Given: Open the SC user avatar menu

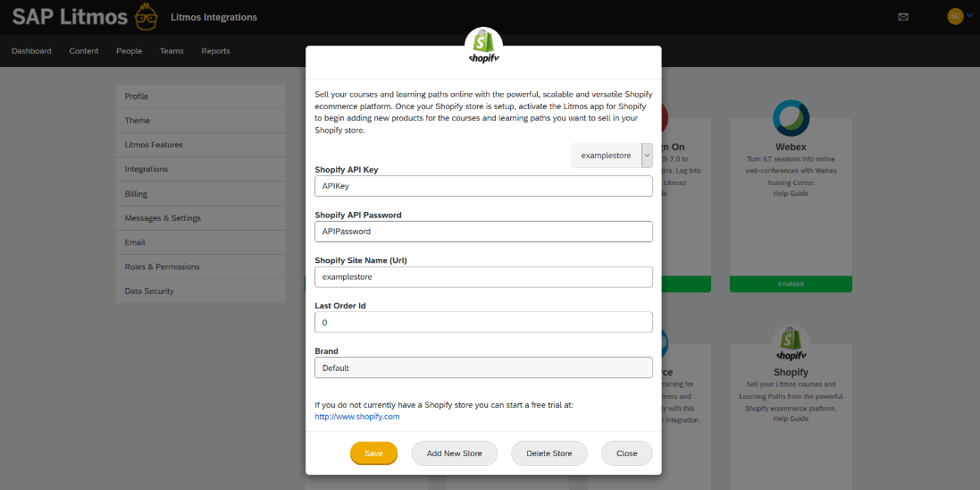Looking at the screenshot, I should click(955, 16).
